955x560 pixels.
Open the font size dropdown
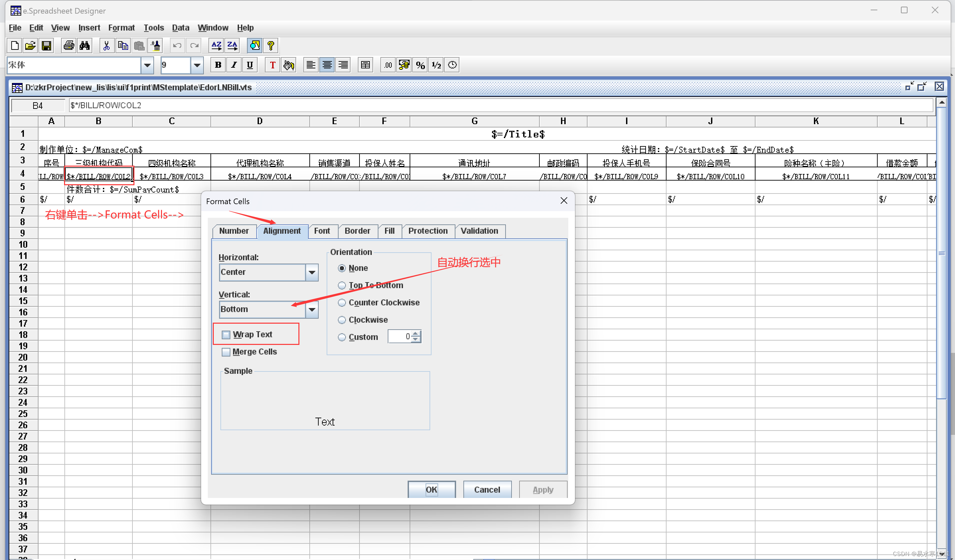point(197,65)
